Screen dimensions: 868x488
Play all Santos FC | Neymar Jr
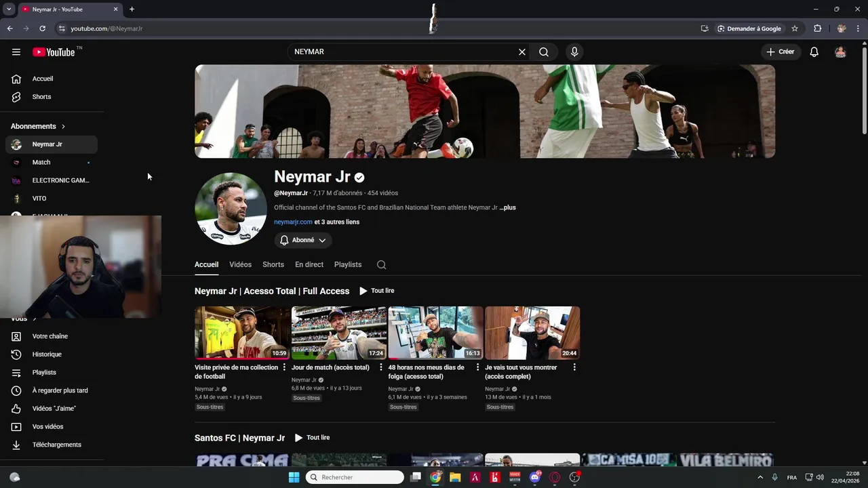tap(312, 438)
